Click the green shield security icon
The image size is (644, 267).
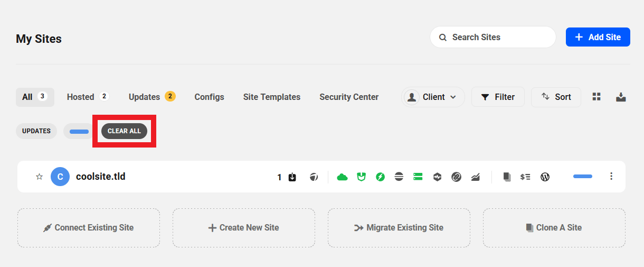[362, 177]
